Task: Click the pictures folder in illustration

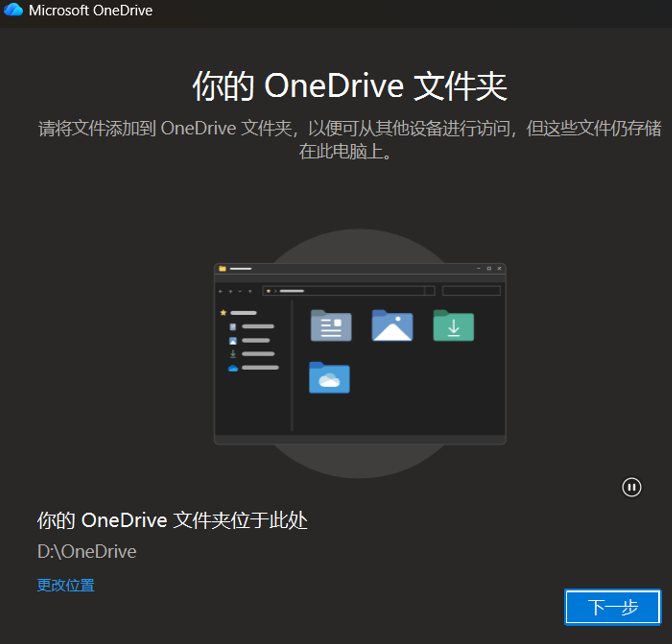Action: pyautogui.click(x=392, y=326)
